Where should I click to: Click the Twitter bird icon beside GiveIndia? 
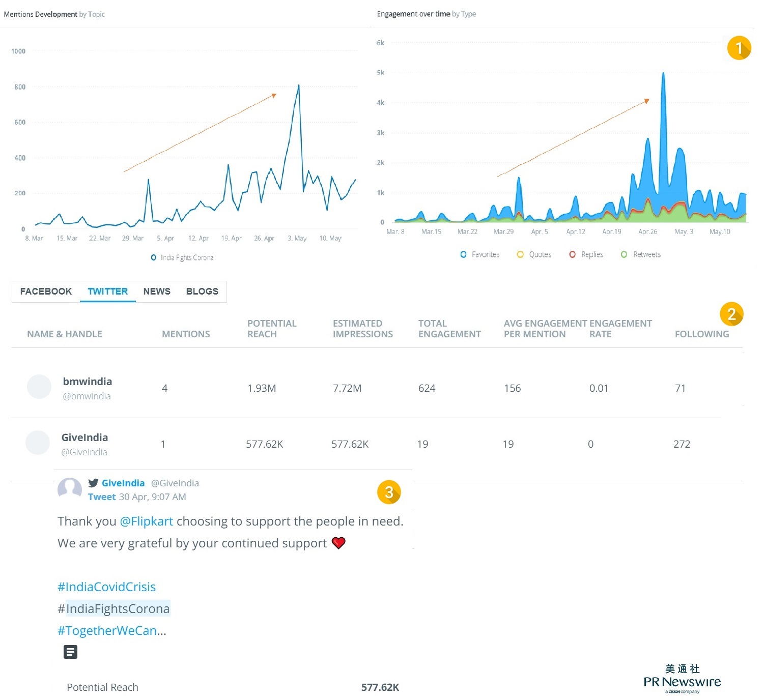click(93, 483)
